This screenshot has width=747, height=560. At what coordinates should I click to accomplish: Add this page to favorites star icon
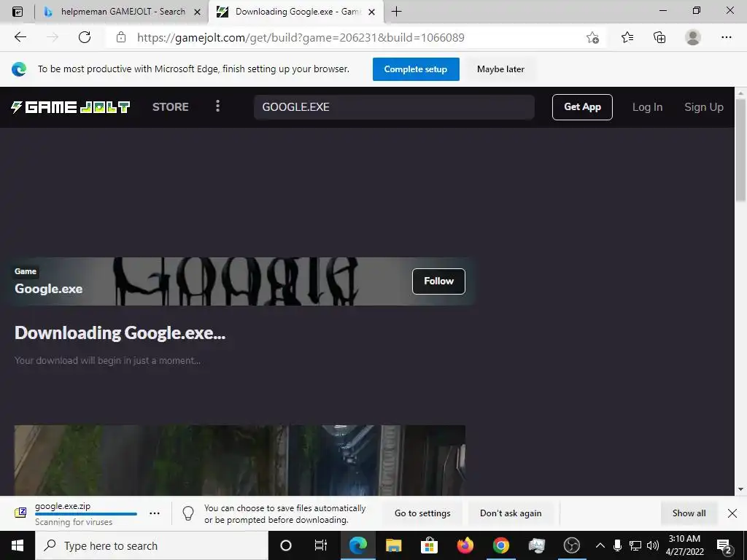592,38
